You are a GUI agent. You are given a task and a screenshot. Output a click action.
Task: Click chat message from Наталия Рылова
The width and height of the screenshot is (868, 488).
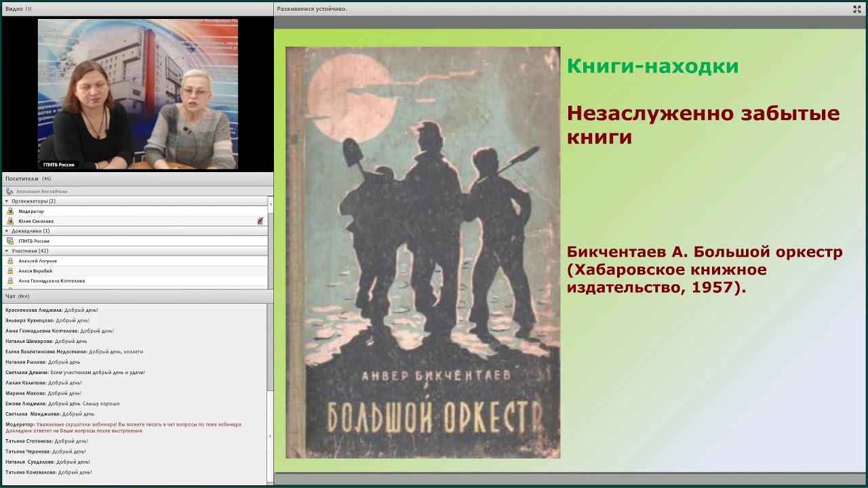tap(43, 362)
